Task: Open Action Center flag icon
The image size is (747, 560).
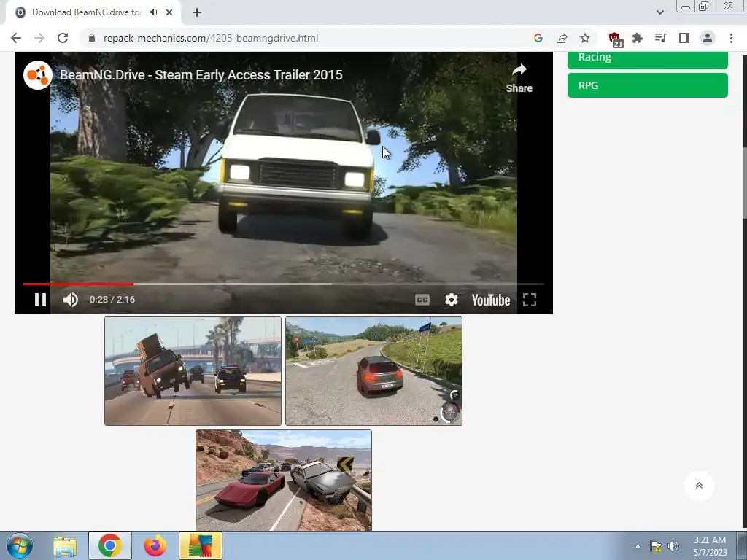Action: click(x=656, y=546)
